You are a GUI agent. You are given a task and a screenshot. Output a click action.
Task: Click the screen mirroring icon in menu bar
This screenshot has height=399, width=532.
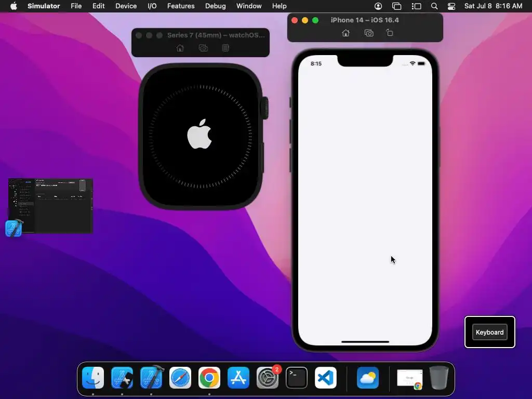click(x=396, y=6)
